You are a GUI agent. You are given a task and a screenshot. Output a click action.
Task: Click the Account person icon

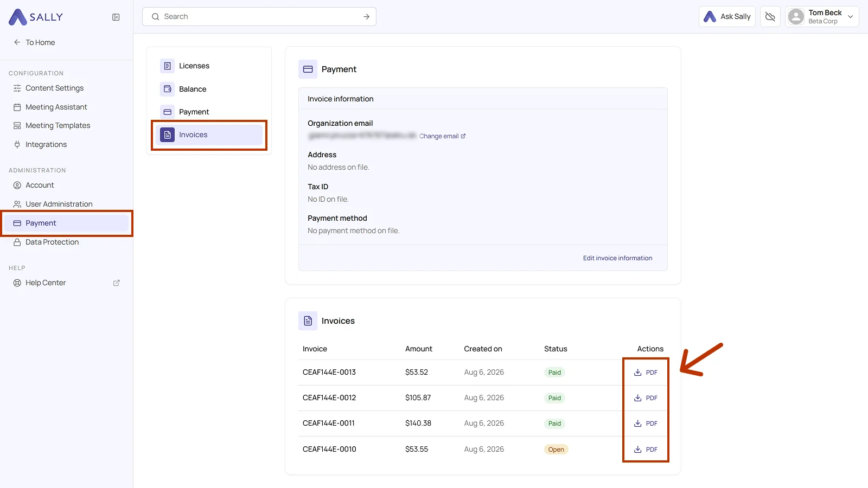pos(17,185)
